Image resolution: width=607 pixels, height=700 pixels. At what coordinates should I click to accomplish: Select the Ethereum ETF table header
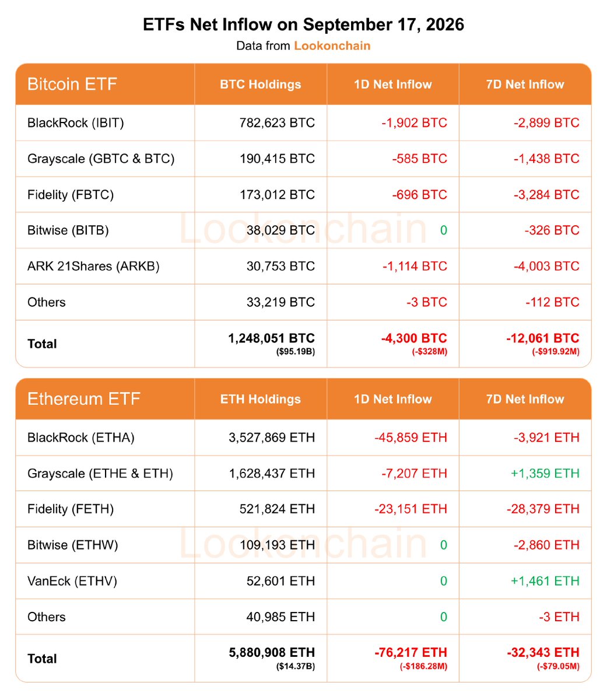coord(84,399)
